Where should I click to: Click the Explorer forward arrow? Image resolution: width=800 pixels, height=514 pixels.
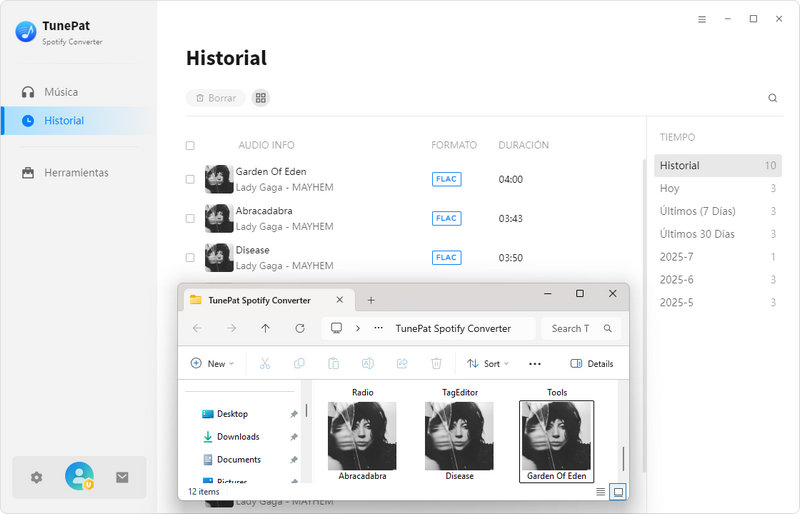coord(232,329)
